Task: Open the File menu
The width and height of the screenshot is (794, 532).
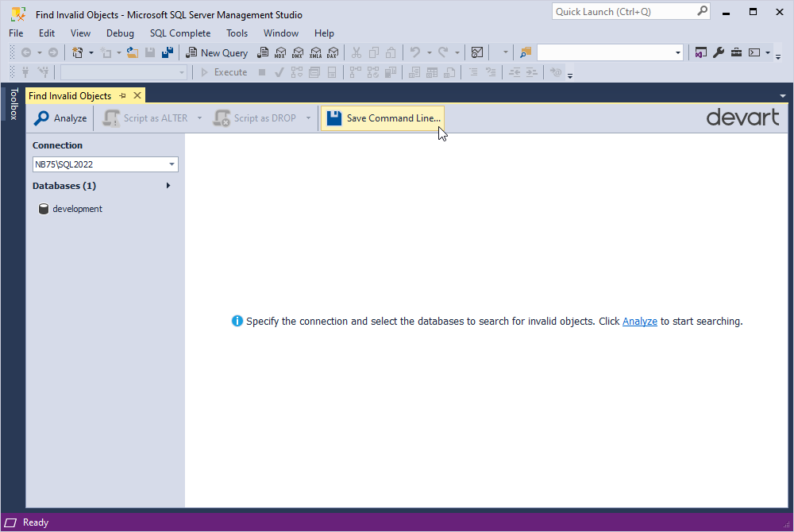Action: [x=16, y=33]
